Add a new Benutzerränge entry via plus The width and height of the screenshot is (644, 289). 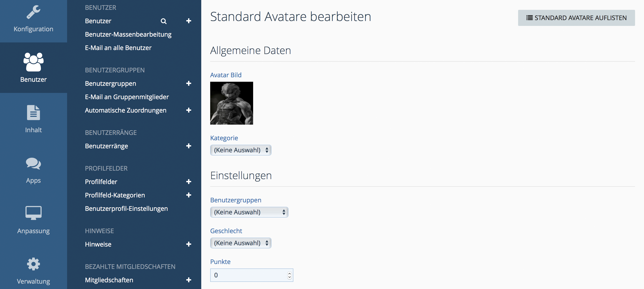[189, 146]
